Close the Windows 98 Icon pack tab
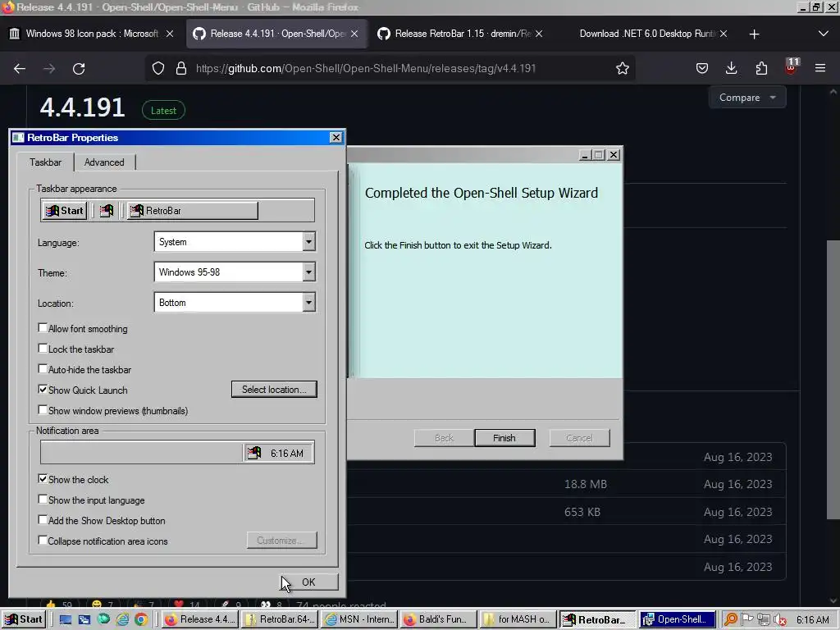The height and width of the screenshot is (630, 840). (169, 34)
